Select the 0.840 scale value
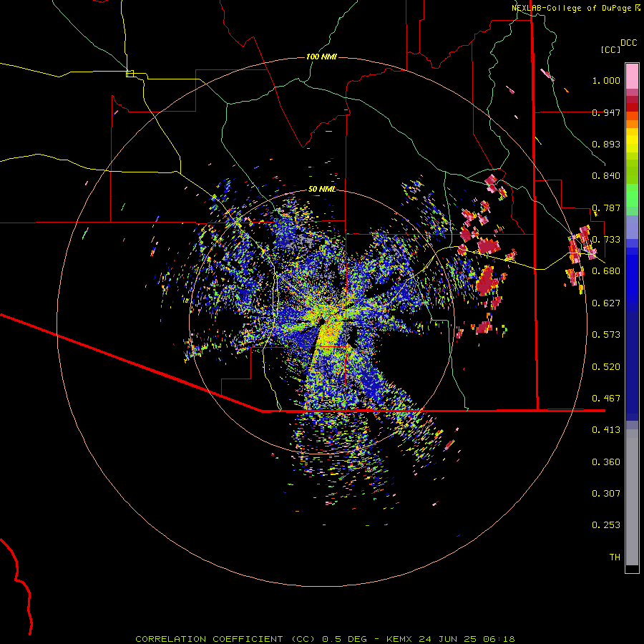The height and width of the screenshot is (644, 644). (x=606, y=176)
